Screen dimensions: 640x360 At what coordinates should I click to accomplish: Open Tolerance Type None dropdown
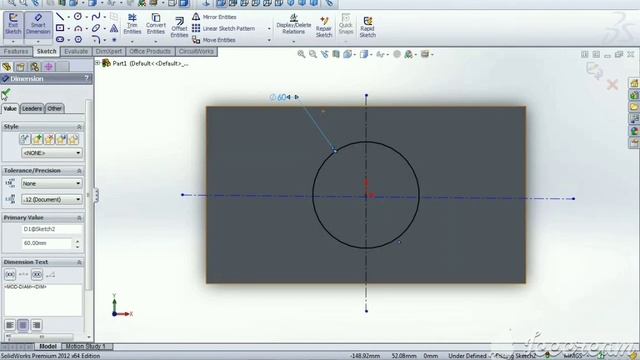(x=51, y=184)
